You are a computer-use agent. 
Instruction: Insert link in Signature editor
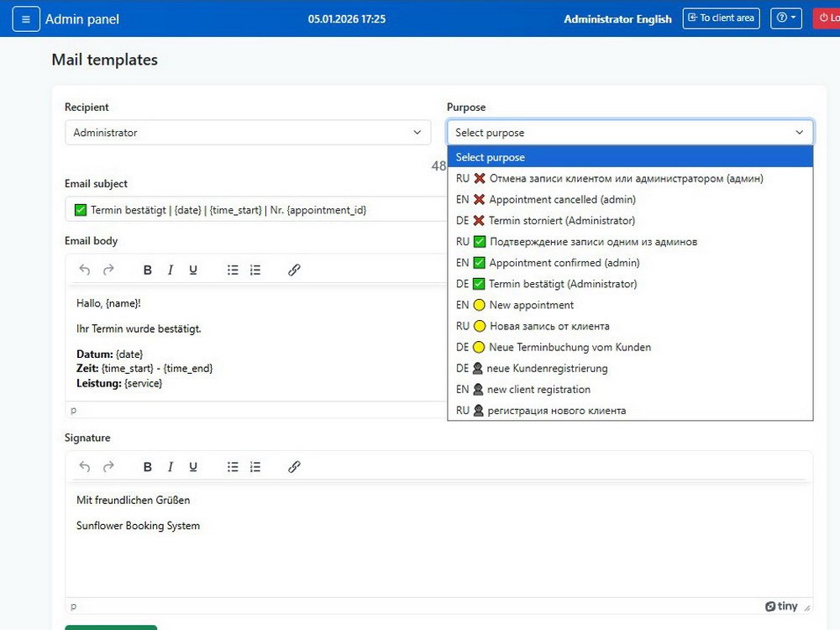[294, 466]
